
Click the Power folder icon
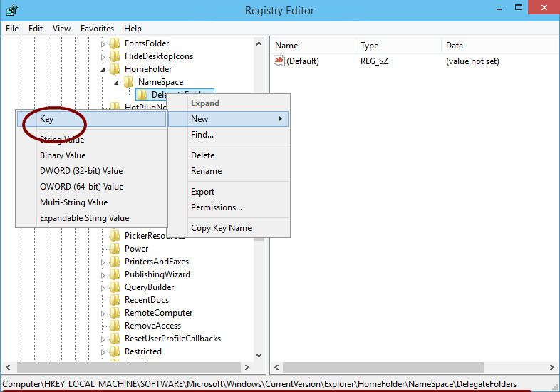[x=115, y=249]
